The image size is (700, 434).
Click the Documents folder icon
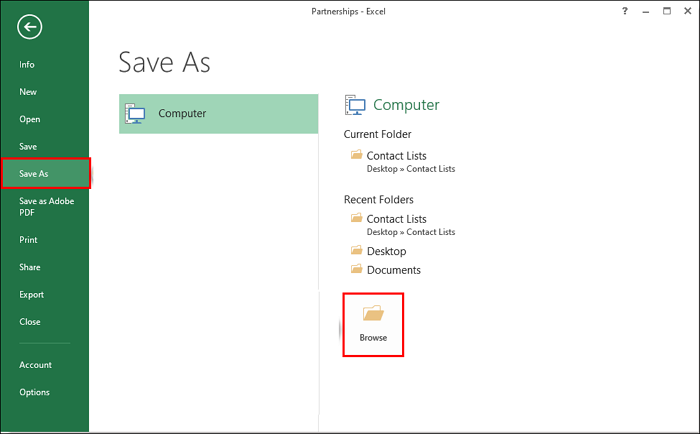point(356,269)
